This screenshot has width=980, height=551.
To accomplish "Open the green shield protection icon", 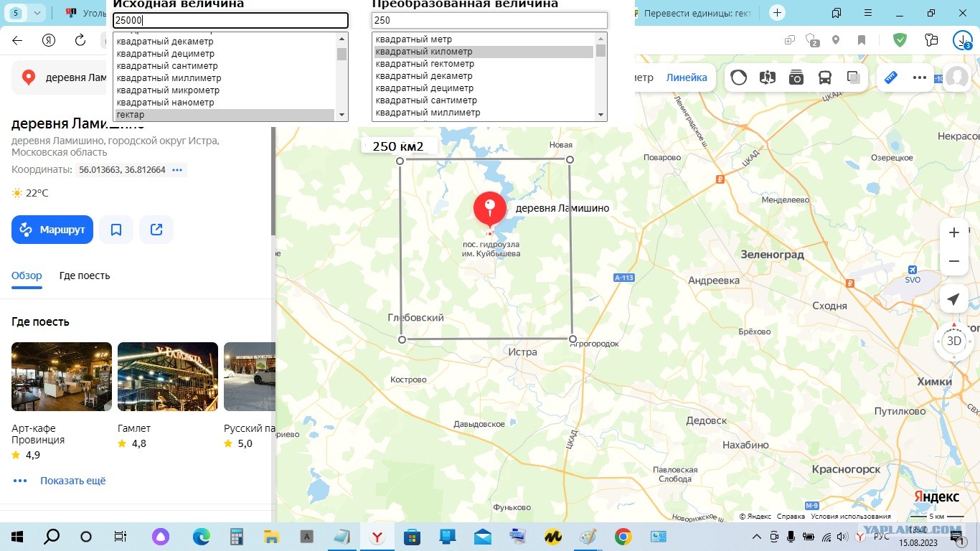I will point(900,40).
